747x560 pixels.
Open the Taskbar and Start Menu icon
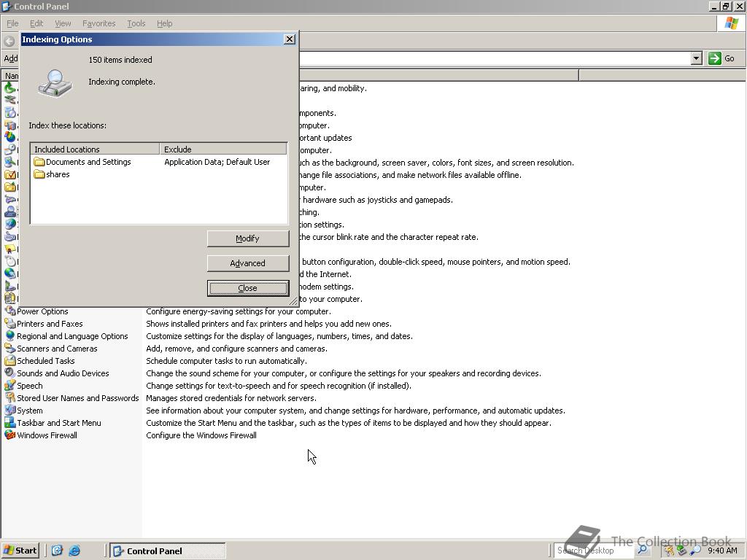pos(10,423)
